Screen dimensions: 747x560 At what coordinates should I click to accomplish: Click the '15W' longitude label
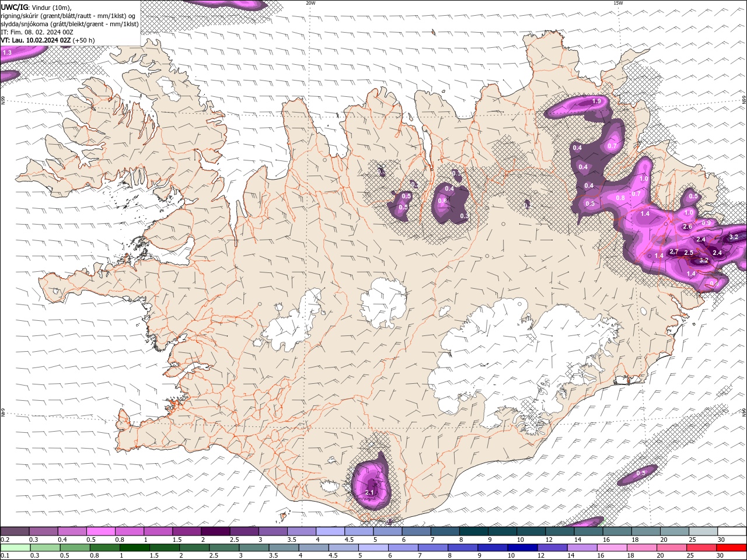click(x=618, y=3)
